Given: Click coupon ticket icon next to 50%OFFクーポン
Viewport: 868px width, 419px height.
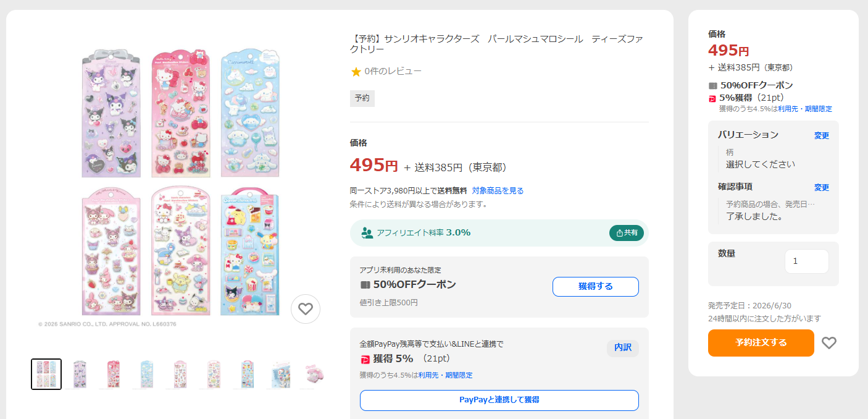Looking at the screenshot, I should [365, 285].
